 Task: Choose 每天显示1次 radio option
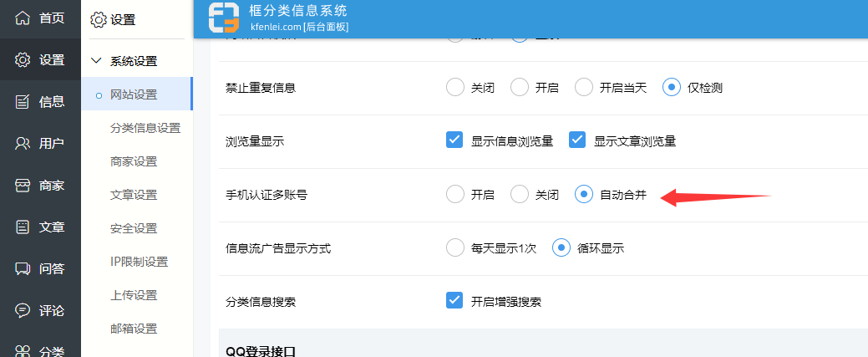(454, 247)
